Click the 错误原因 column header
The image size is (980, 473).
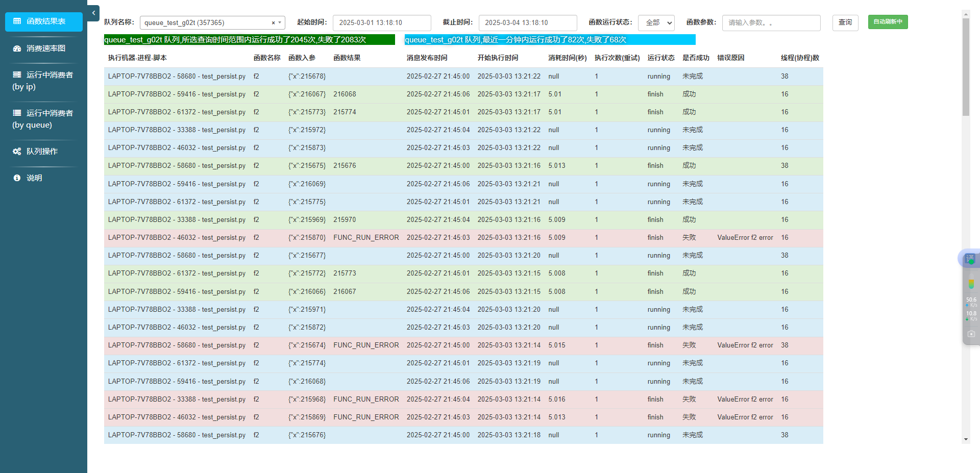pos(731,58)
